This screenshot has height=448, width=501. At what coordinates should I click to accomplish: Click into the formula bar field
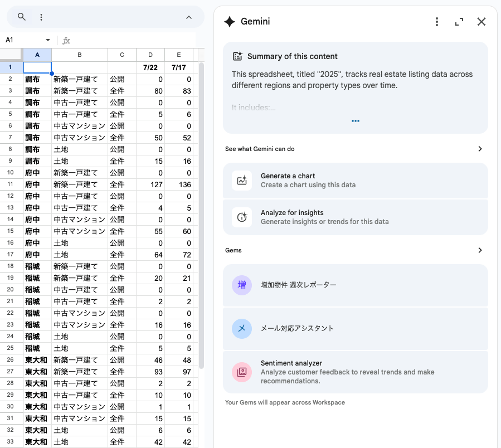point(133,40)
